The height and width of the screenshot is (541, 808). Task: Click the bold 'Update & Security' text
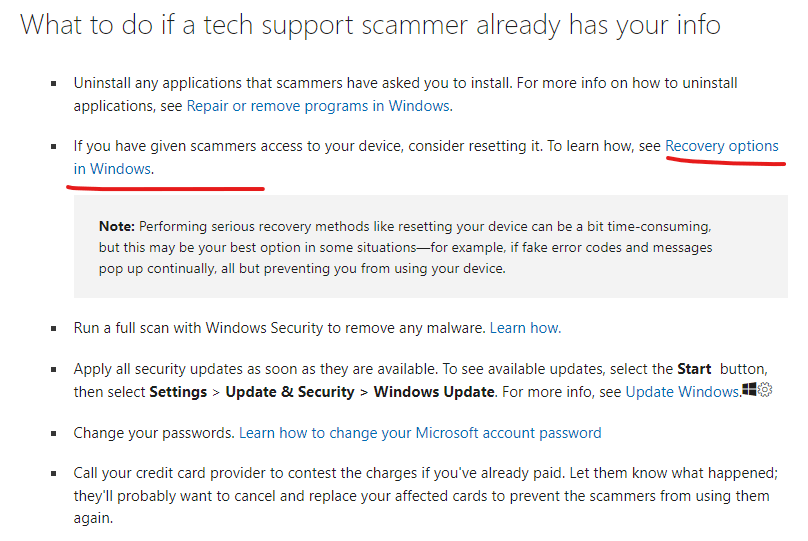290,392
